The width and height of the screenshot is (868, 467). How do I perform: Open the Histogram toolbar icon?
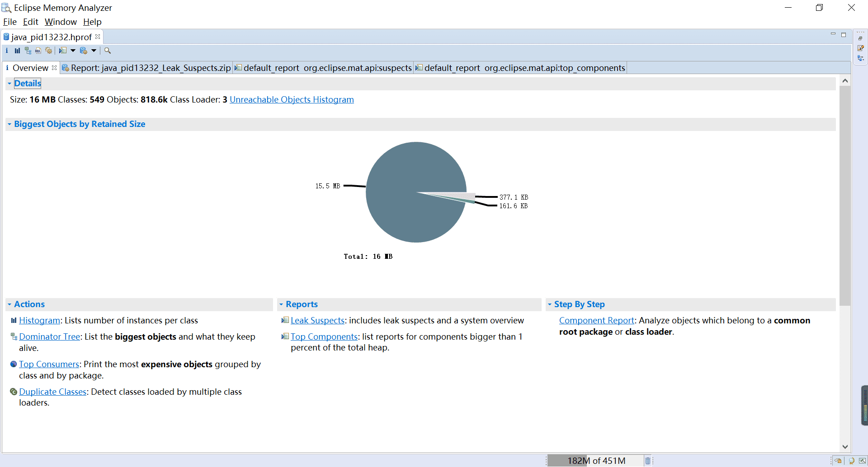click(17, 51)
